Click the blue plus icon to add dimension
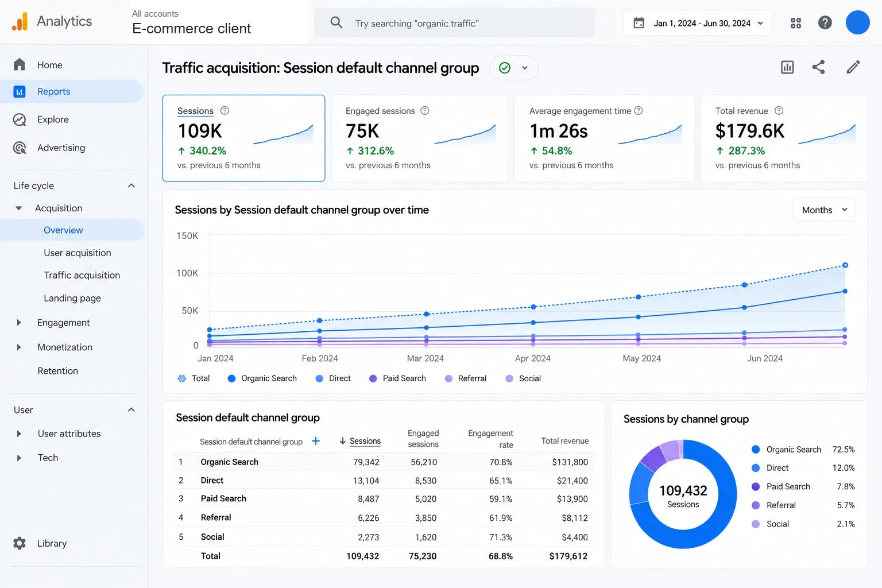Viewport: 882px width, 588px height. click(316, 441)
